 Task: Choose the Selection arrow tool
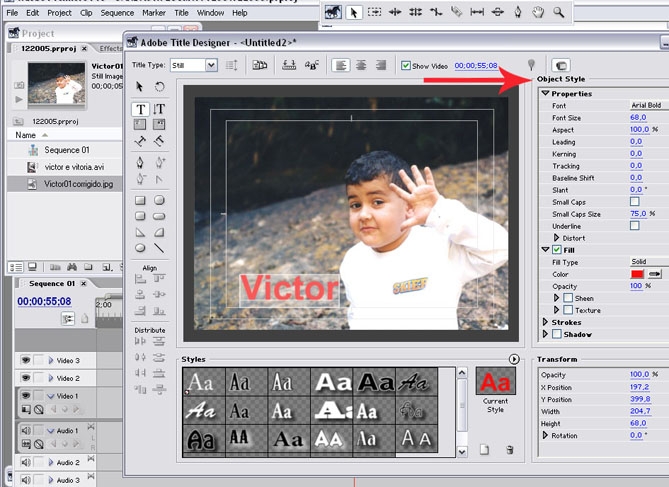[140, 87]
